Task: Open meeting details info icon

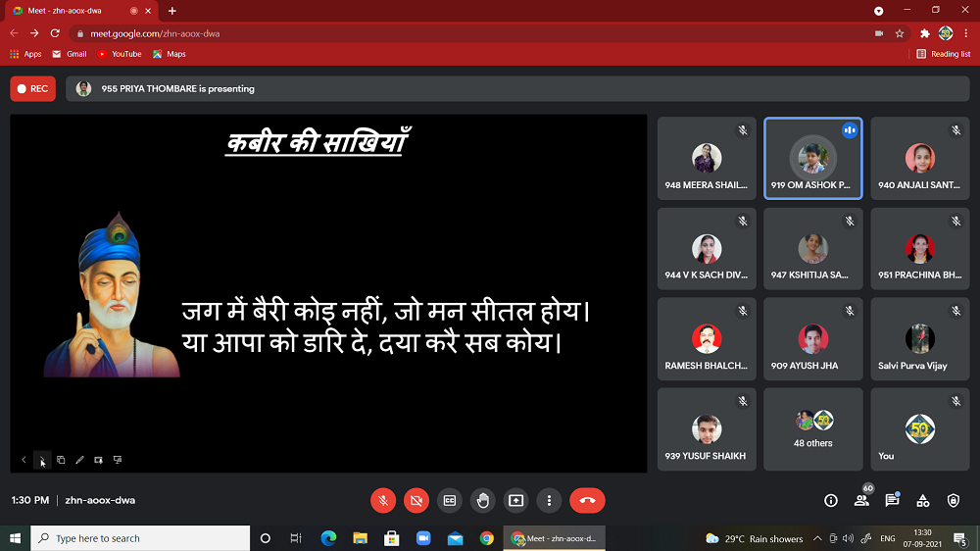Action: click(x=831, y=500)
